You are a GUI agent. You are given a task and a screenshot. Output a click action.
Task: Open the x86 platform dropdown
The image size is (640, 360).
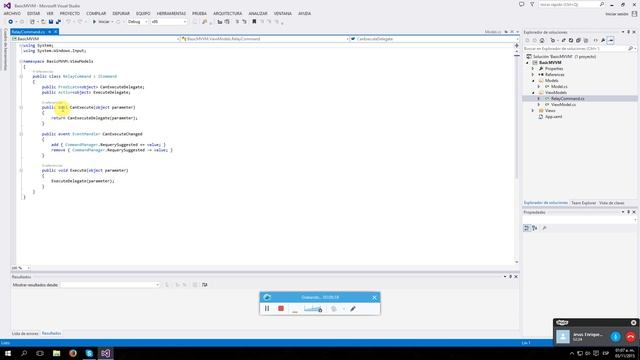click(x=169, y=22)
